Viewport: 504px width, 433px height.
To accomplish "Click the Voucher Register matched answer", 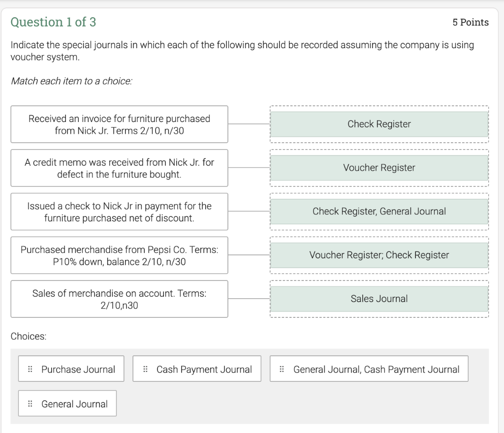I will tap(379, 168).
